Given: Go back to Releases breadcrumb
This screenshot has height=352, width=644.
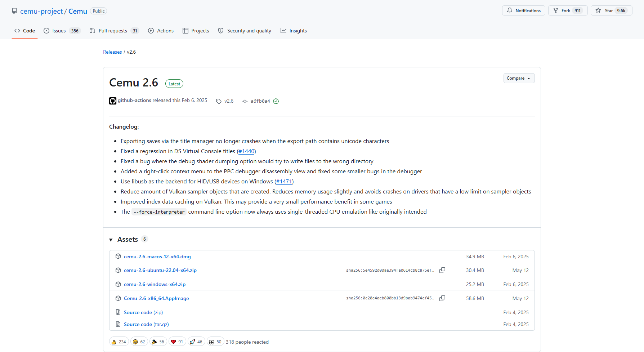Looking at the screenshot, I should coord(112,52).
